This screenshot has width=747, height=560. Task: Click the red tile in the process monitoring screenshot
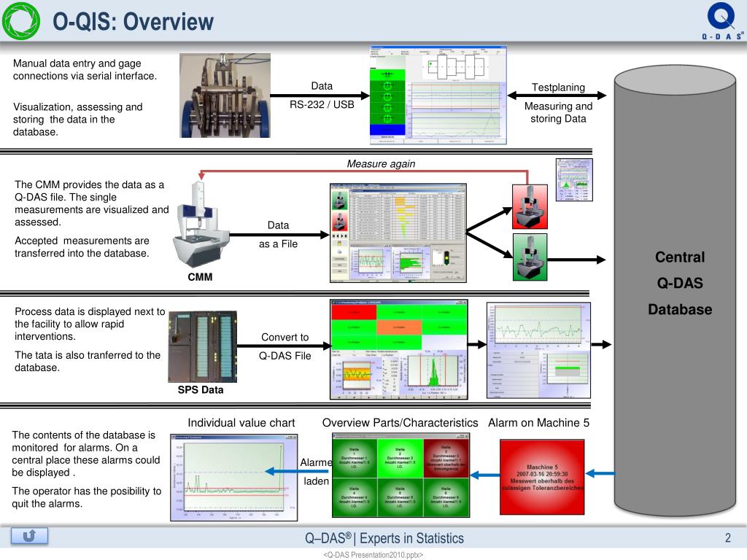(x=354, y=312)
